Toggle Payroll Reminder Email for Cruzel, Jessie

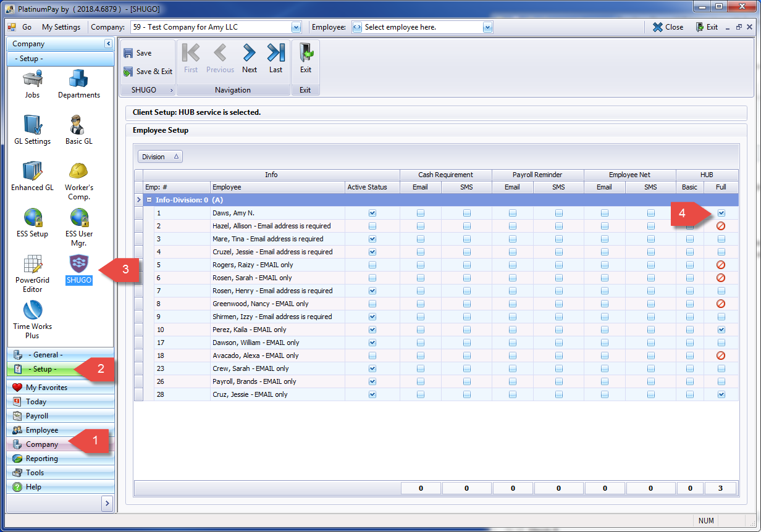tap(513, 252)
